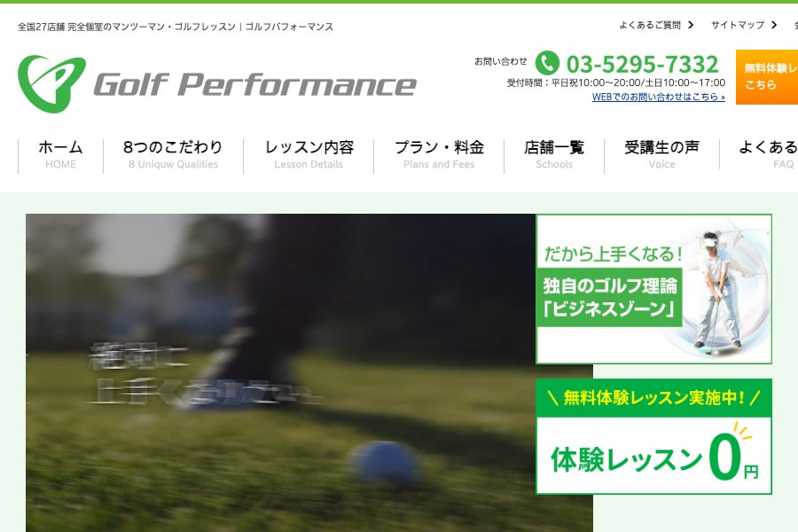The image size is (798, 532).
Task: Go to the ホーム HOME menu item
Action: coord(60,155)
